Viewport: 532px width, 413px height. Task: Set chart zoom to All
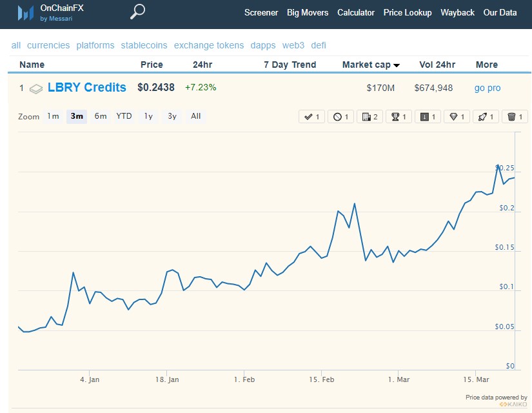click(x=196, y=116)
